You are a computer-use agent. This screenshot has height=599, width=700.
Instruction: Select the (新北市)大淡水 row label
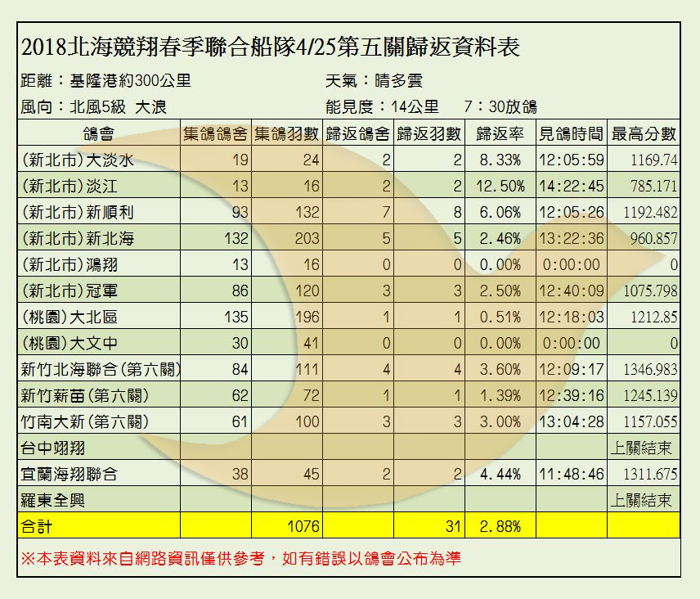(x=77, y=160)
